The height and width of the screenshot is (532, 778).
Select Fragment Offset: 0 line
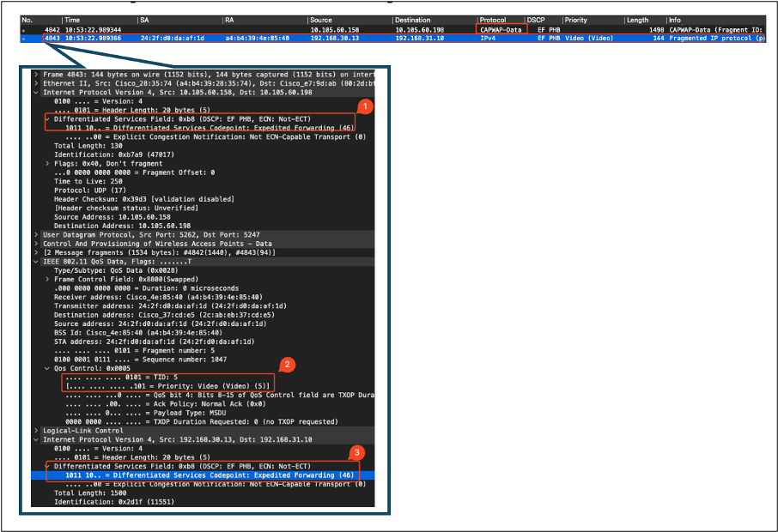click(135, 172)
